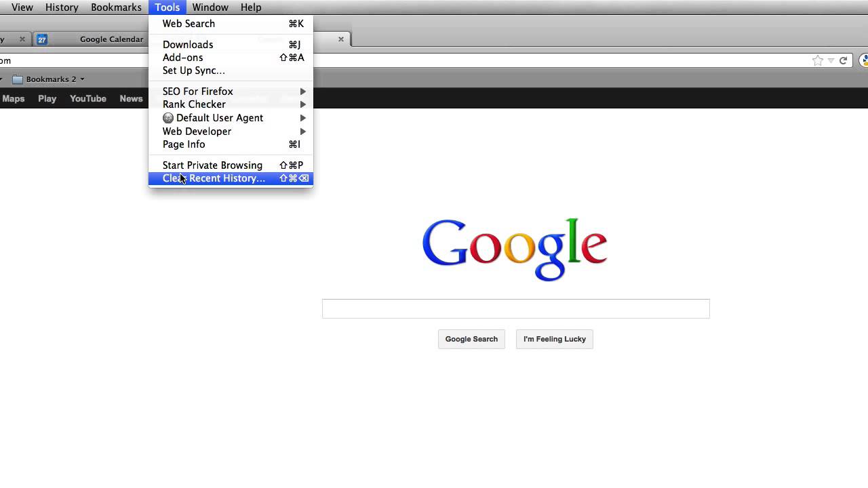Go to Maps in Google's black bar
This screenshot has height=488, width=868.
click(x=14, y=99)
